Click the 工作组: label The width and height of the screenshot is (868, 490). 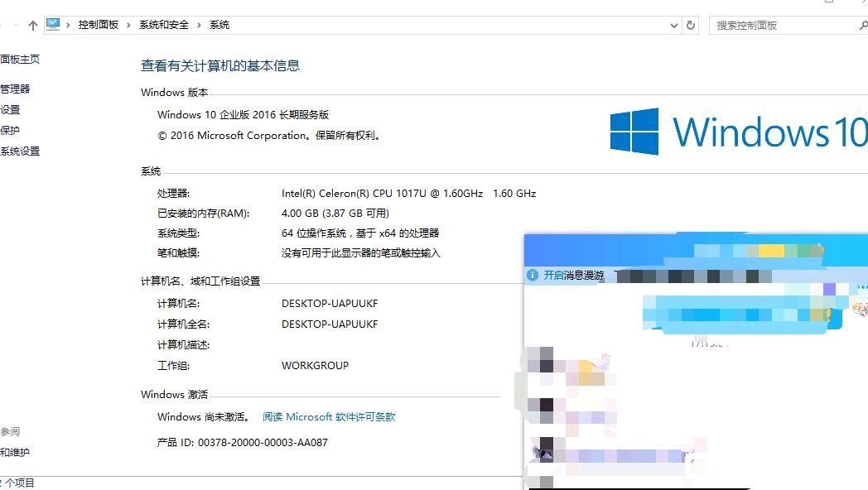point(173,366)
